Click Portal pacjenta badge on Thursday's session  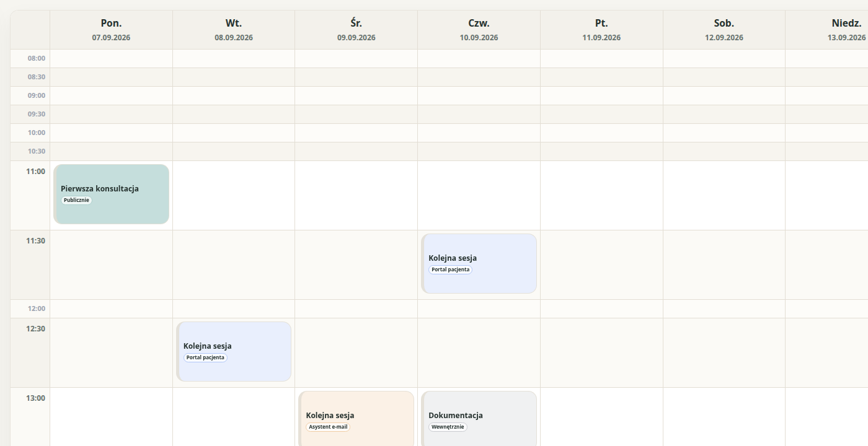pos(450,269)
